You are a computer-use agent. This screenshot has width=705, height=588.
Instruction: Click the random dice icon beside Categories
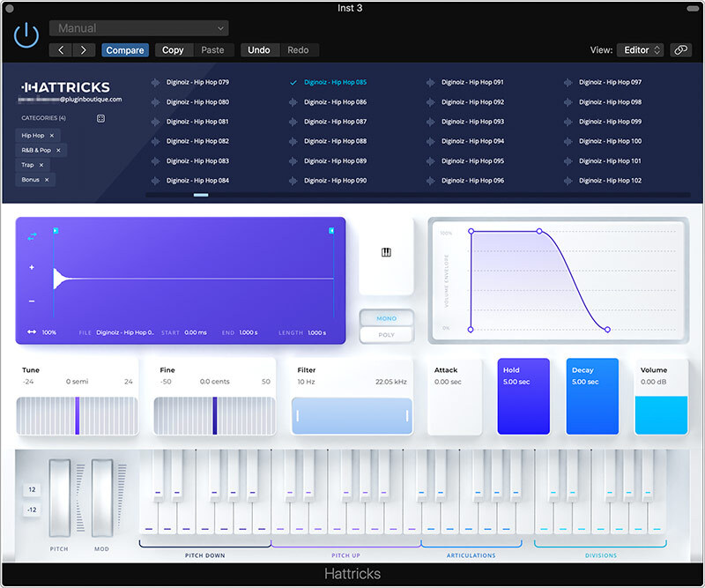(x=100, y=118)
